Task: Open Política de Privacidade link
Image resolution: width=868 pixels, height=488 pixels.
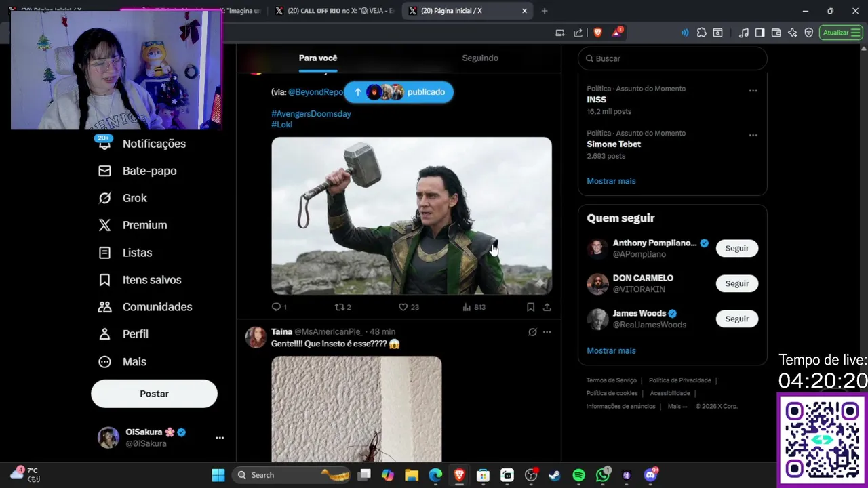Action: coord(680,380)
